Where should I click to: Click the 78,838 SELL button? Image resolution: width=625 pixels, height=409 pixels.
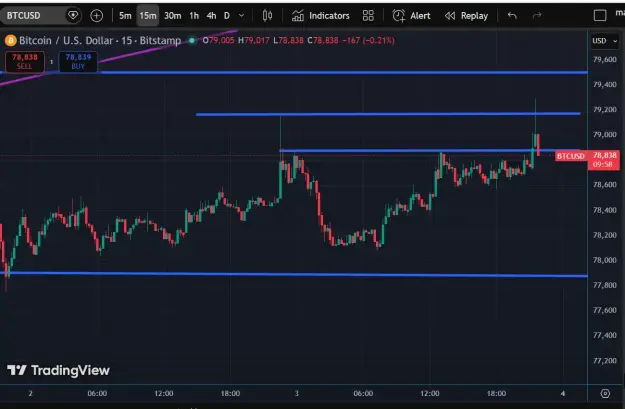25,62
